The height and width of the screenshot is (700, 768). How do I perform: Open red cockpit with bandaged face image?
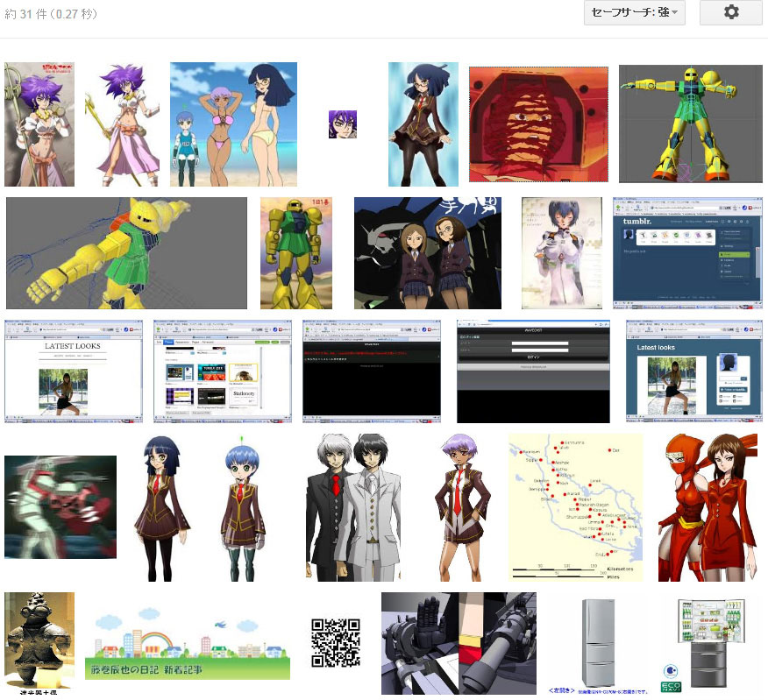click(x=539, y=124)
